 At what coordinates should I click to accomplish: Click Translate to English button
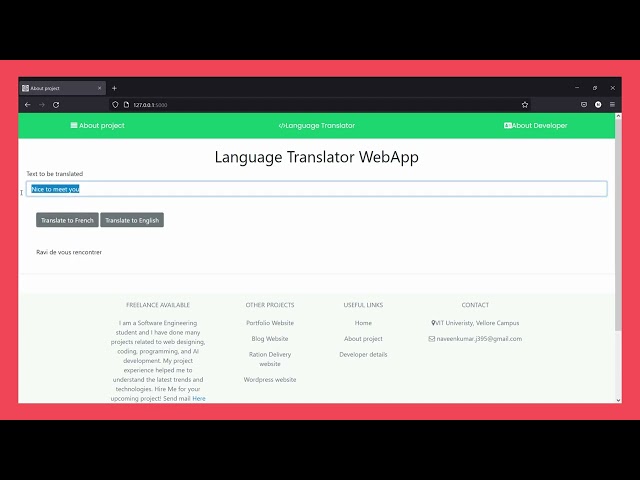coord(132,220)
